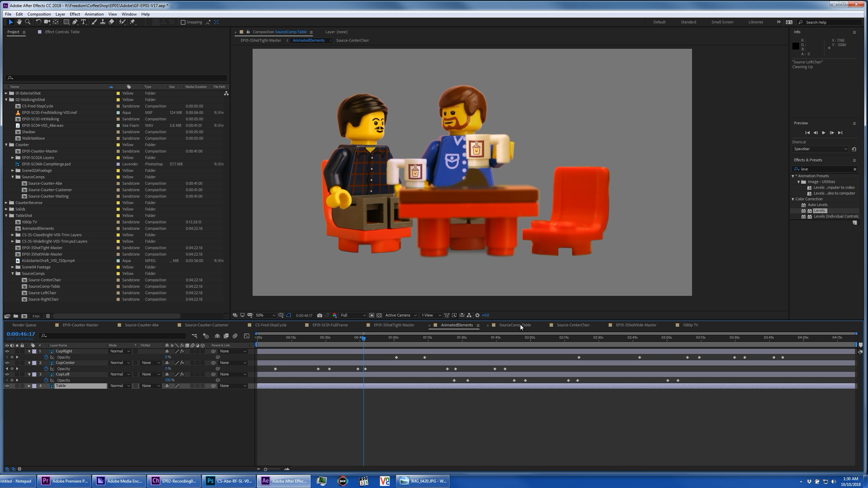
Task: Select the Clone Stamp tool
Action: tap(102, 22)
